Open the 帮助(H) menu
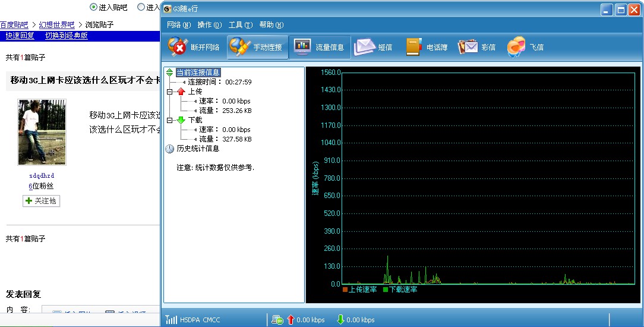 point(271,25)
